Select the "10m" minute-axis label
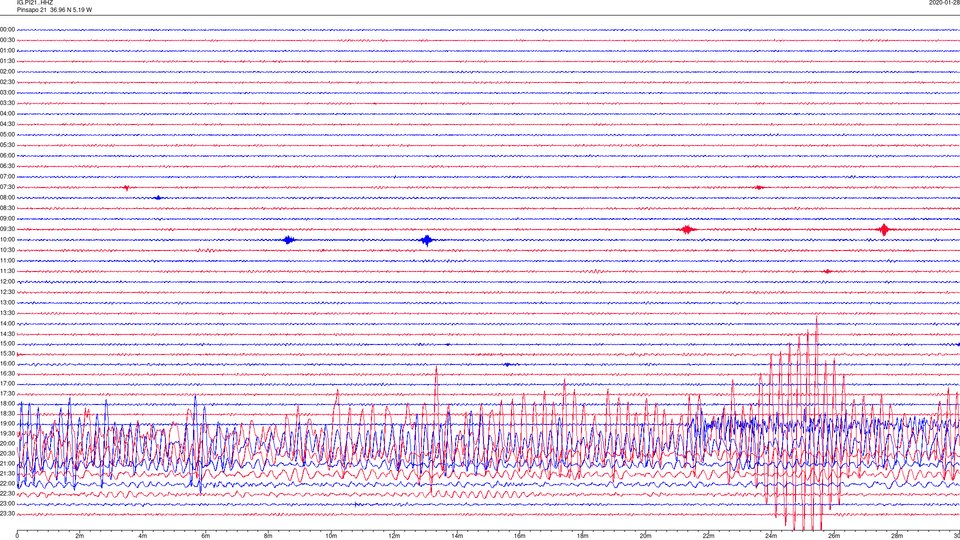960x540 pixels. [331, 536]
